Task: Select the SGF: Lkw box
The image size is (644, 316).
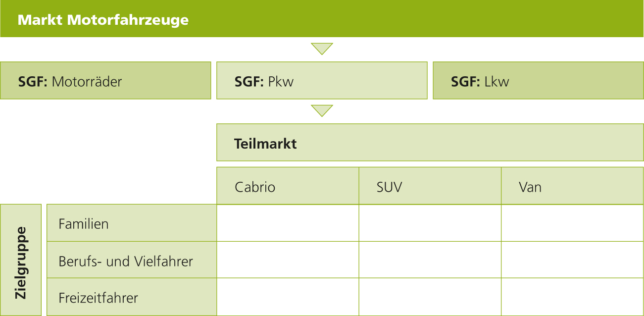Action: coord(538,80)
